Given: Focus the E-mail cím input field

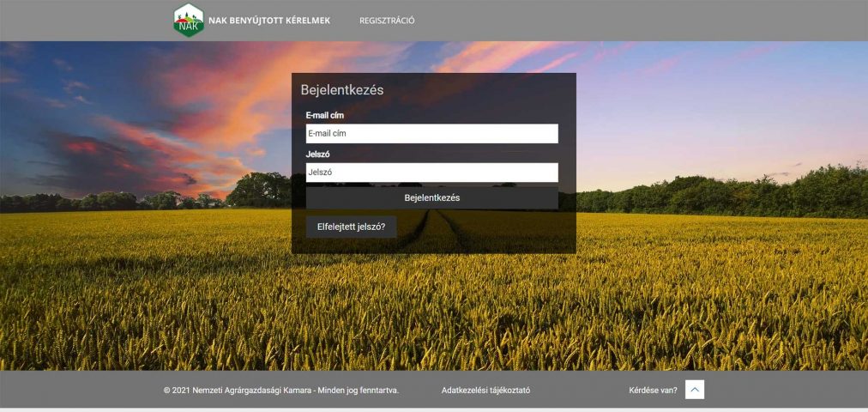Looking at the screenshot, I should tap(431, 134).
